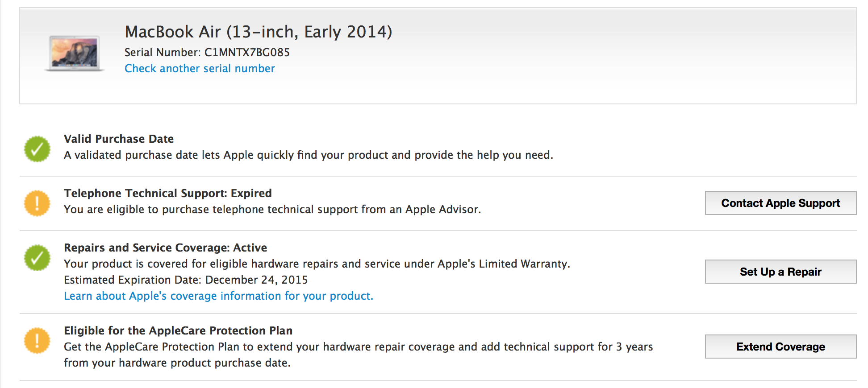The image size is (868, 388).
Task: Click the MacBook Air (13-inch, Early 2014) title
Action: (259, 32)
